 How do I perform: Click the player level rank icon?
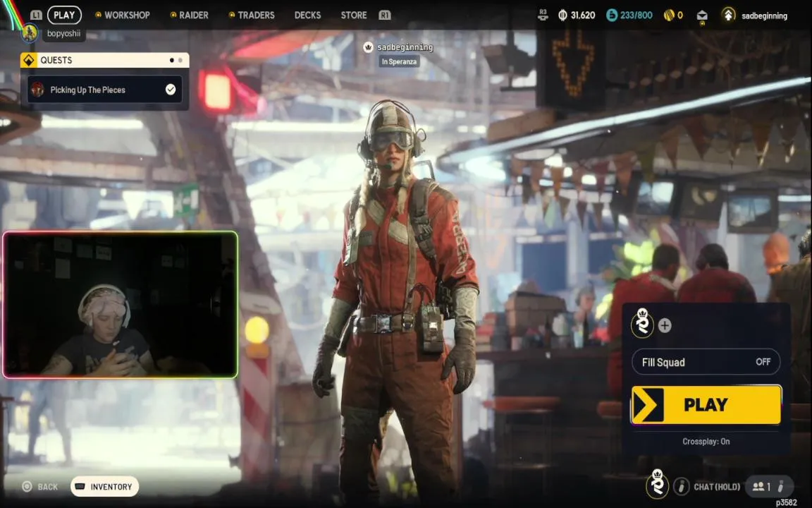pyautogui.click(x=728, y=15)
